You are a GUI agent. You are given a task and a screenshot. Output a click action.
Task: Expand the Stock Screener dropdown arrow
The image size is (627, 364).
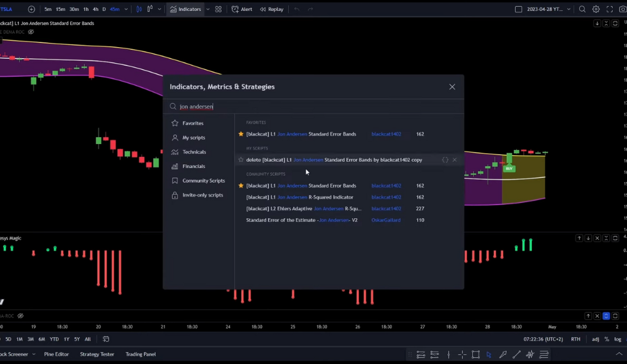(34, 354)
